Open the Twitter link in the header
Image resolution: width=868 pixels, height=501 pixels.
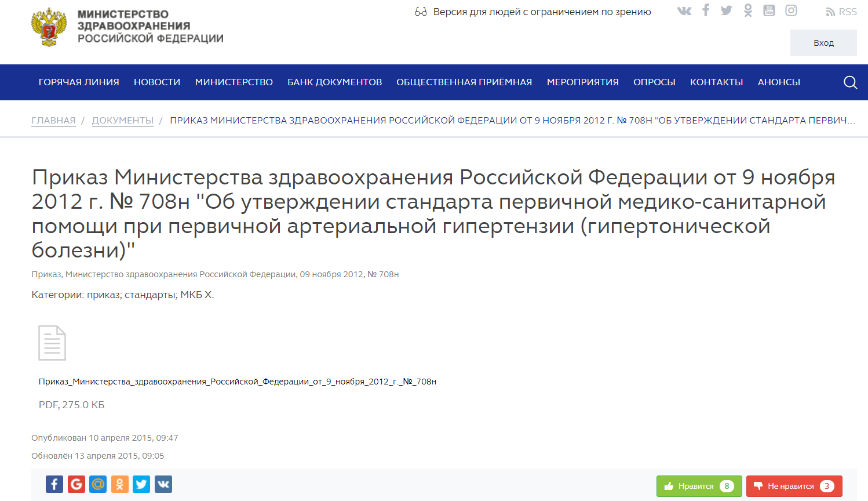click(x=727, y=10)
